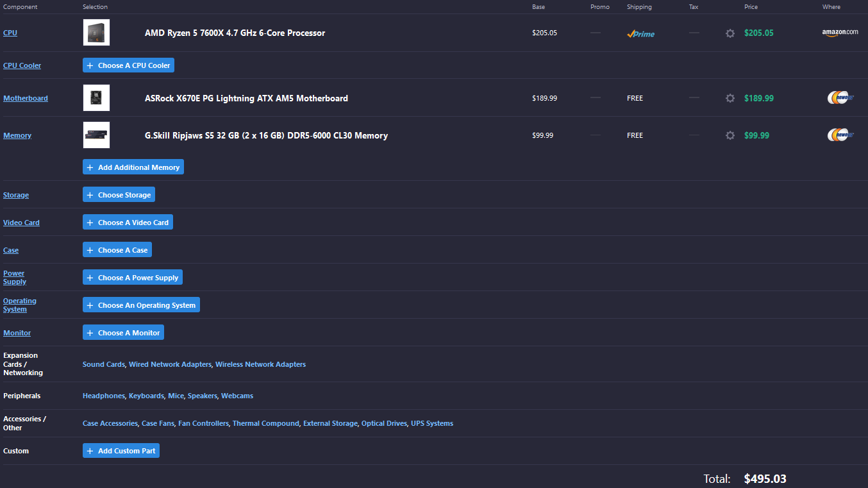This screenshot has width=868, height=488.
Task: Click FREE shipping in Motherboard row
Action: point(635,98)
